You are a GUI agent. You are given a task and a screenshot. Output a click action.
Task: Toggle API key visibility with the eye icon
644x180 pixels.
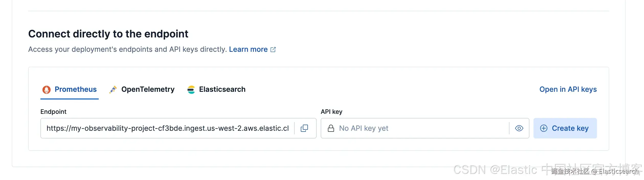click(519, 128)
